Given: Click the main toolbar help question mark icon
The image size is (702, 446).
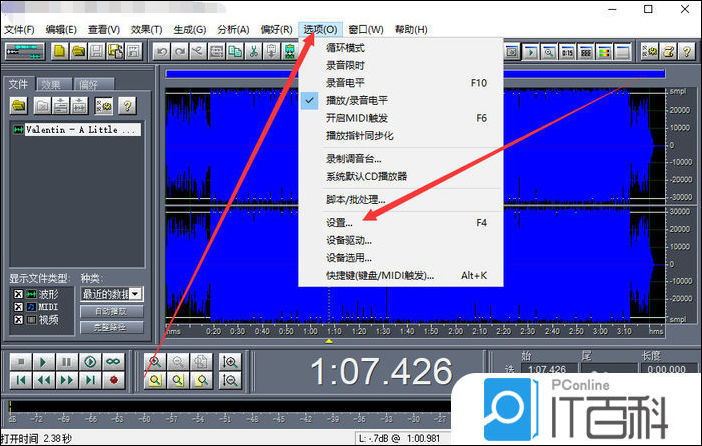Looking at the screenshot, I should click(x=686, y=52).
